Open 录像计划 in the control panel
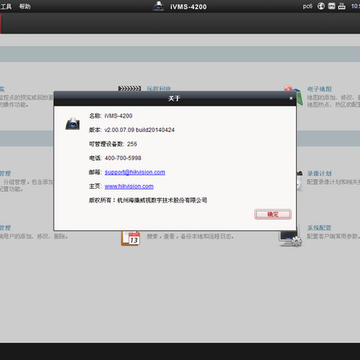The image size is (360, 360). [x=319, y=174]
